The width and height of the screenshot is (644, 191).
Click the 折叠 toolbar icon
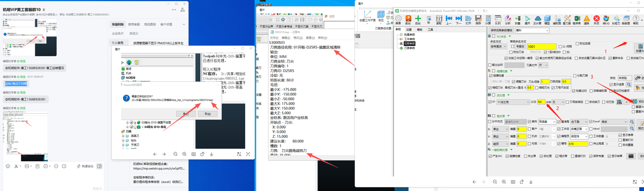(x=518, y=20)
